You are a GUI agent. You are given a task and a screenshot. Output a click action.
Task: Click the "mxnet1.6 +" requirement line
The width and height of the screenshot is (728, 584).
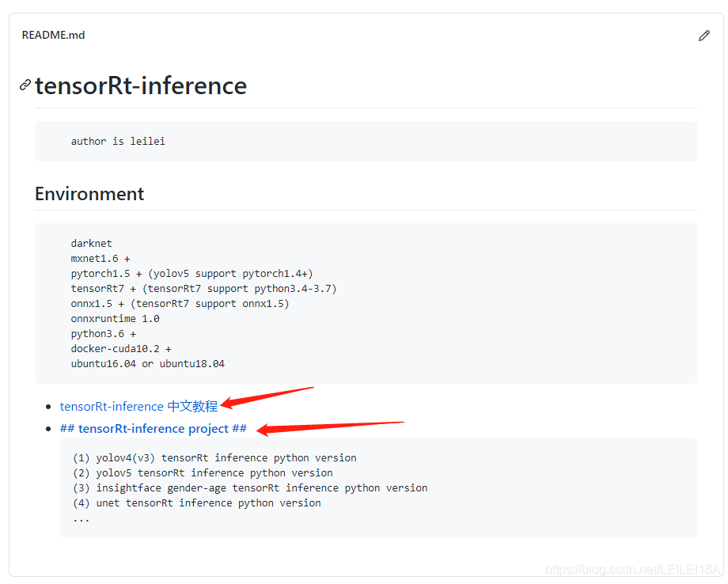[100, 258]
